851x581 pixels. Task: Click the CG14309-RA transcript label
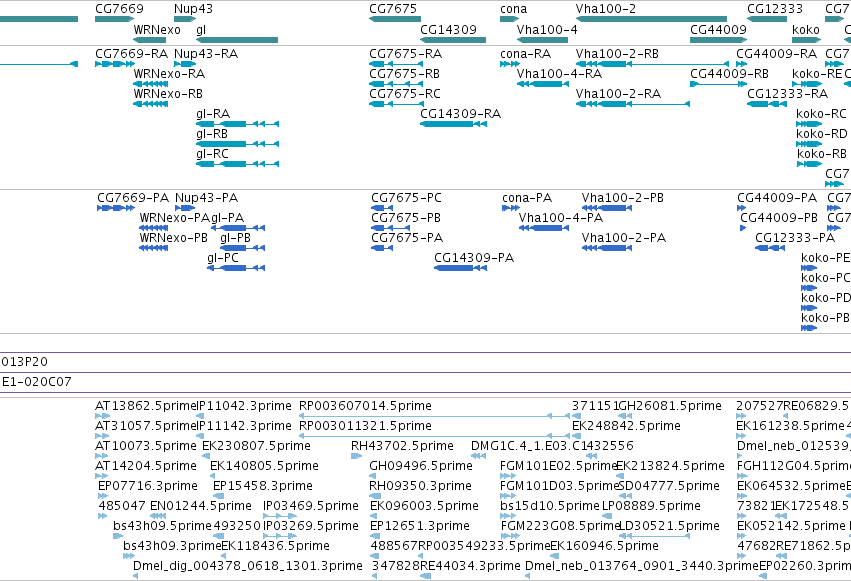coord(461,114)
